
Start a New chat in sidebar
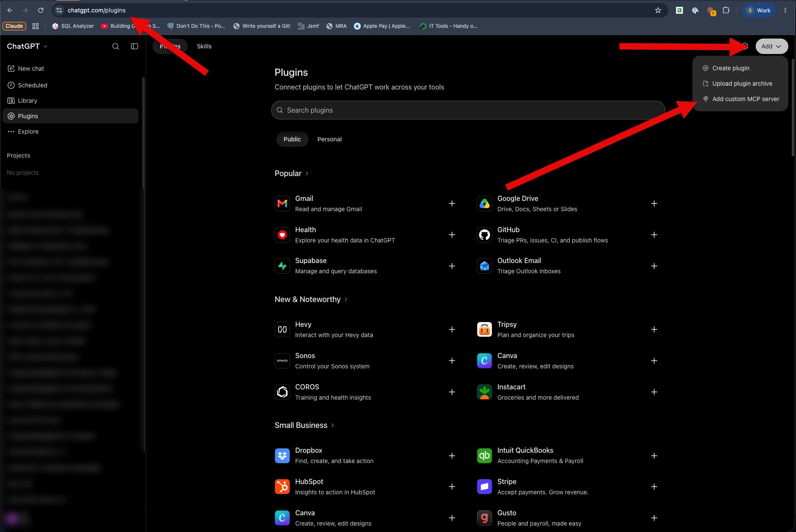click(x=70, y=69)
